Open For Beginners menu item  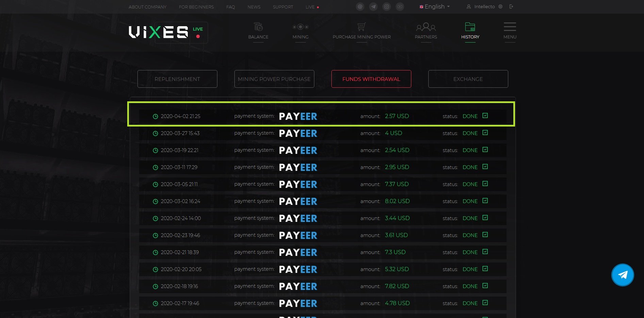(196, 7)
